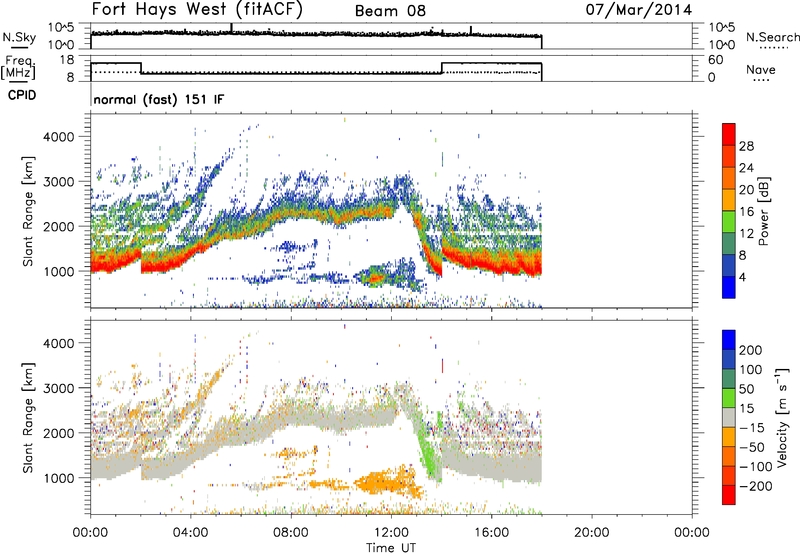Click the 'N.Sky' legend label
This screenshot has width=800, height=554.
pos(19,37)
